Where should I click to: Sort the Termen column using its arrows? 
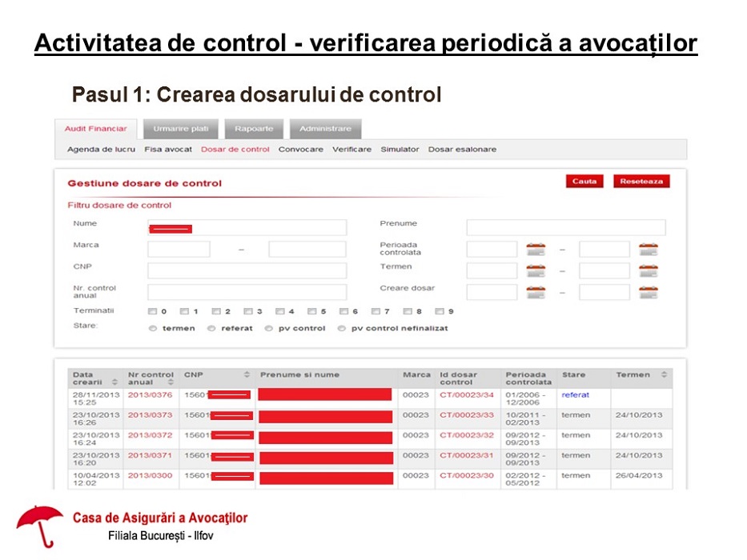coord(665,374)
